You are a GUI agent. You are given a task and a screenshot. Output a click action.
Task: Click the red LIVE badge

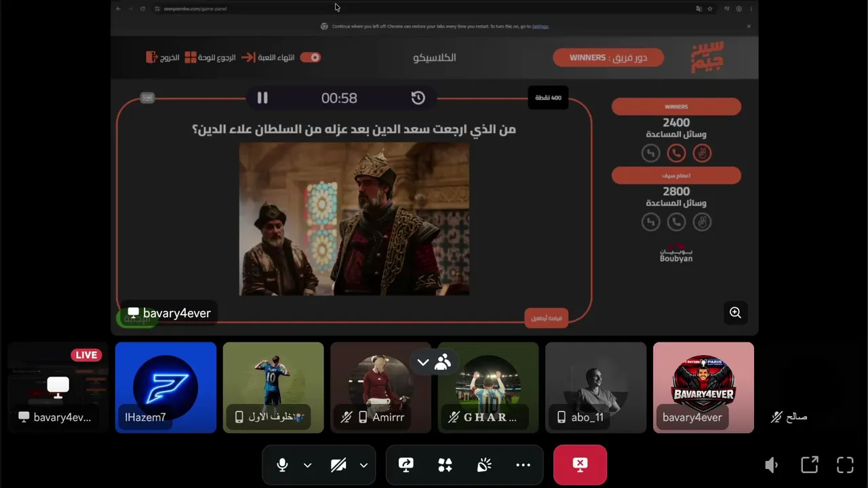pyautogui.click(x=86, y=355)
